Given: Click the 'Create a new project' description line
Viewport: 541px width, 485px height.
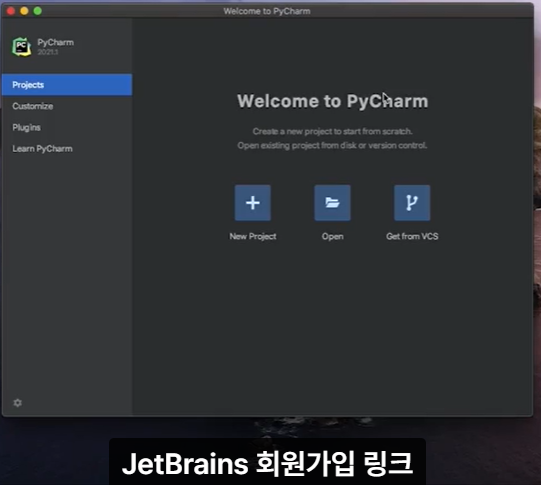Looking at the screenshot, I should point(333,131).
